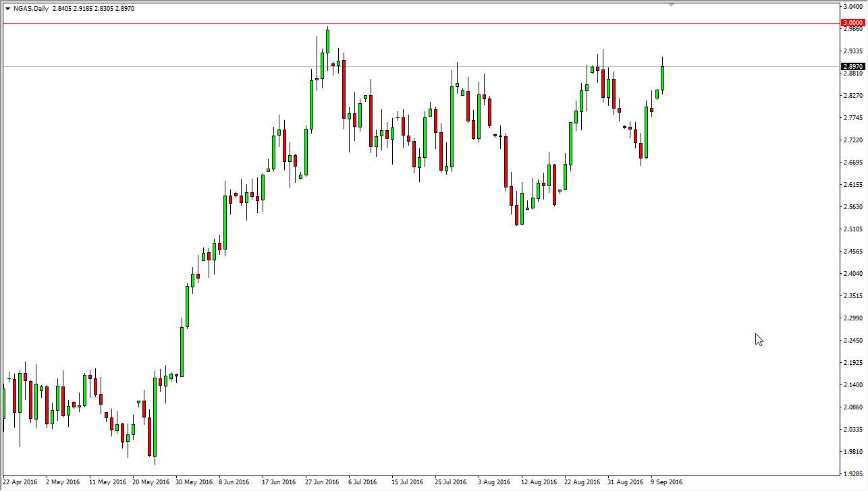
Task: Click the 12 Aug 2016 date label
Action: (539, 482)
